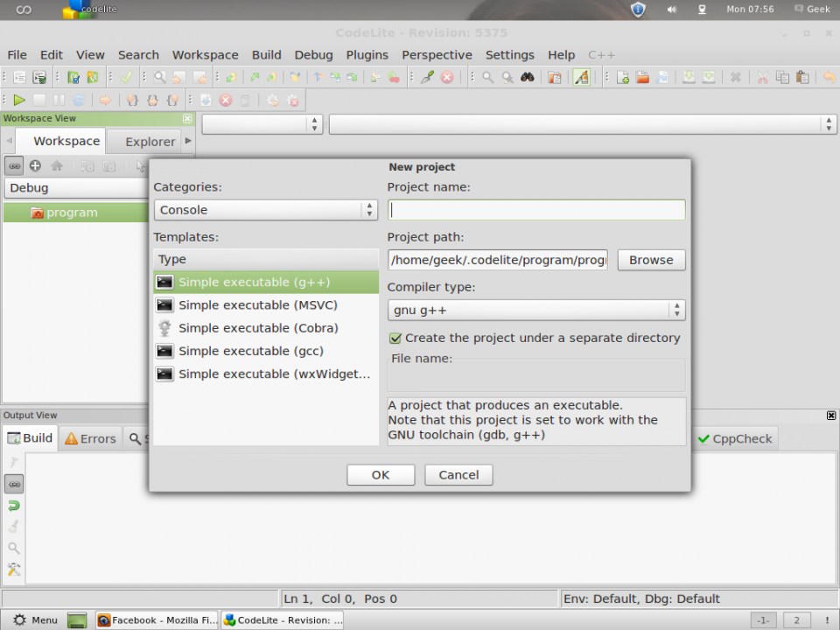Image resolution: width=840 pixels, height=630 pixels.
Task: Click the Find and Replace magnifier icon
Action: click(507, 77)
